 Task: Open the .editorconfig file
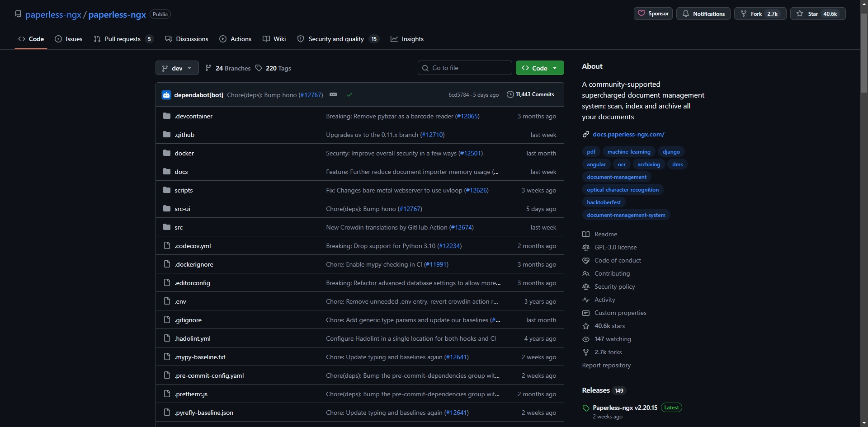coord(192,283)
